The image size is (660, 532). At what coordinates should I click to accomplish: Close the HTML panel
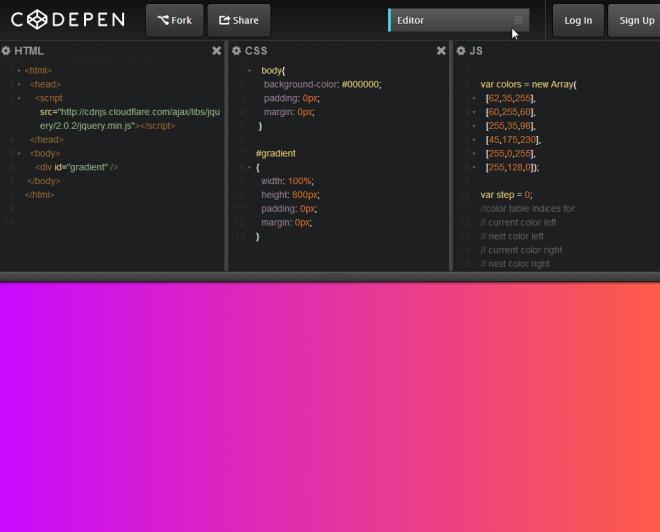216,51
